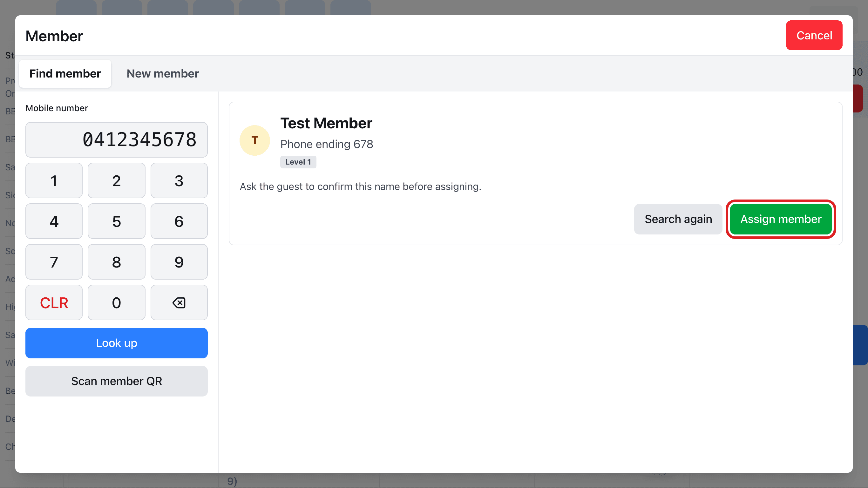
Task: Click the Test Member name
Action: 326,123
